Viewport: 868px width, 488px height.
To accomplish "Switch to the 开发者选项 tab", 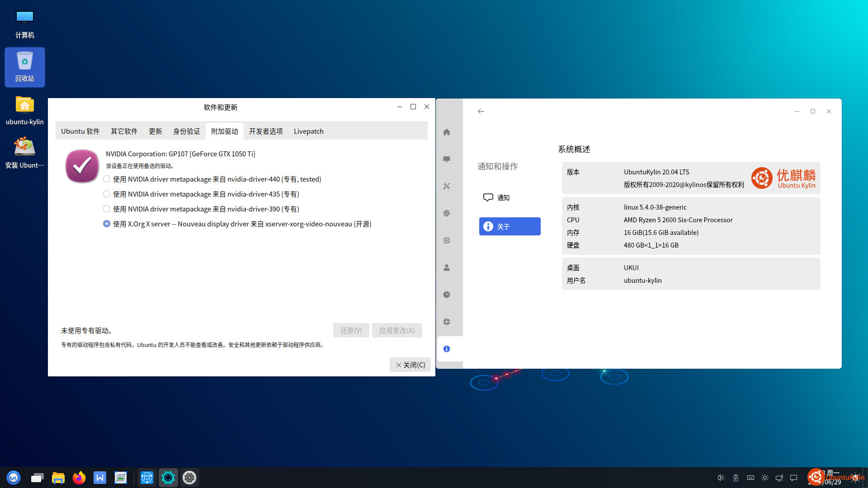I will pos(266,131).
